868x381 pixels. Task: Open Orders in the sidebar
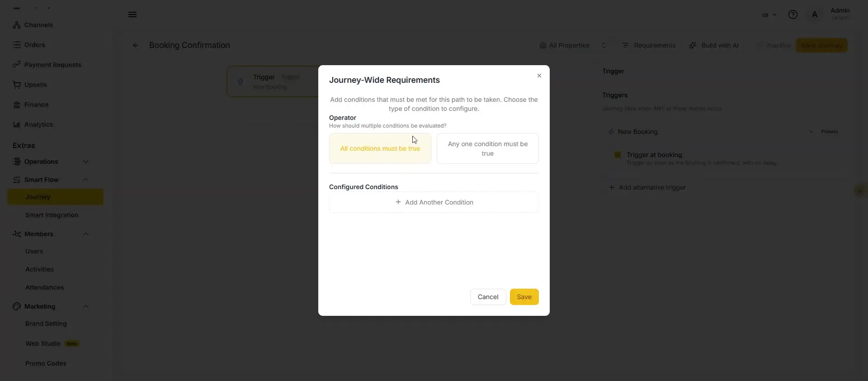[x=34, y=45]
